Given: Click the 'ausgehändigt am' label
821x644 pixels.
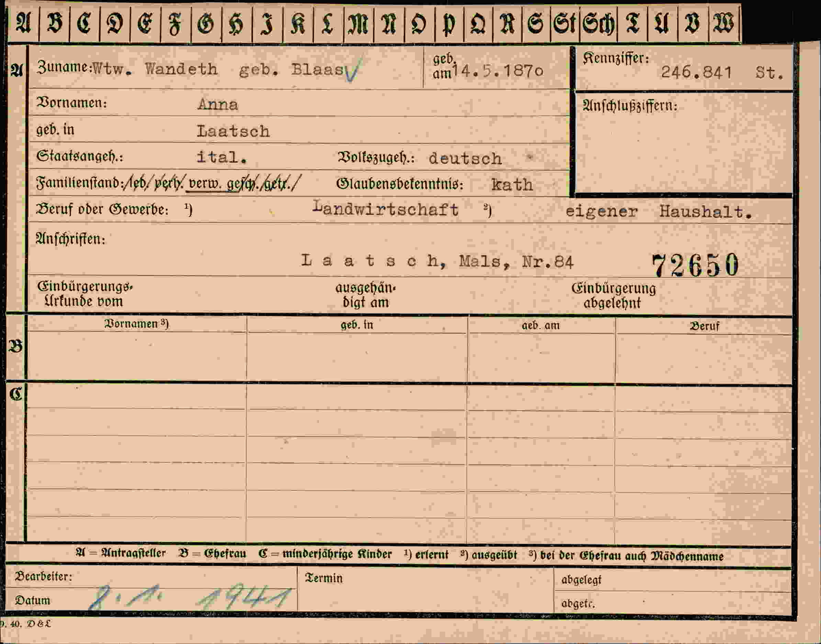Looking at the screenshot, I should point(365,295).
